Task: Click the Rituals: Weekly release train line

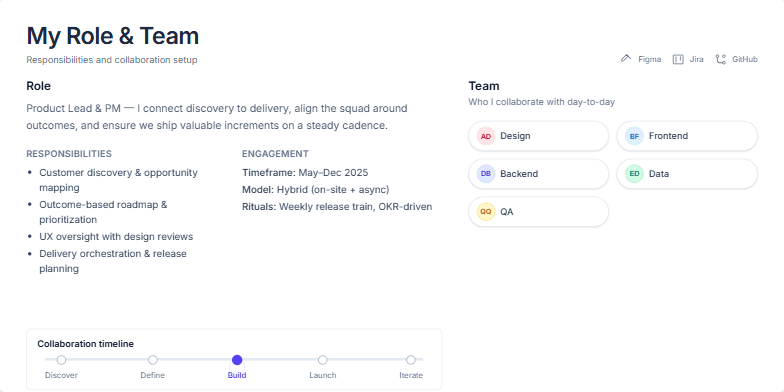Action: pyautogui.click(x=337, y=207)
